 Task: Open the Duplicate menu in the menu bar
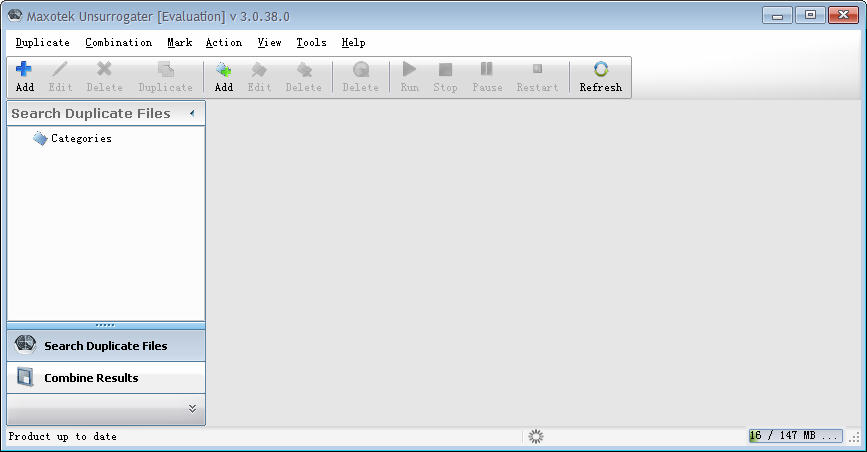[43, 43]
